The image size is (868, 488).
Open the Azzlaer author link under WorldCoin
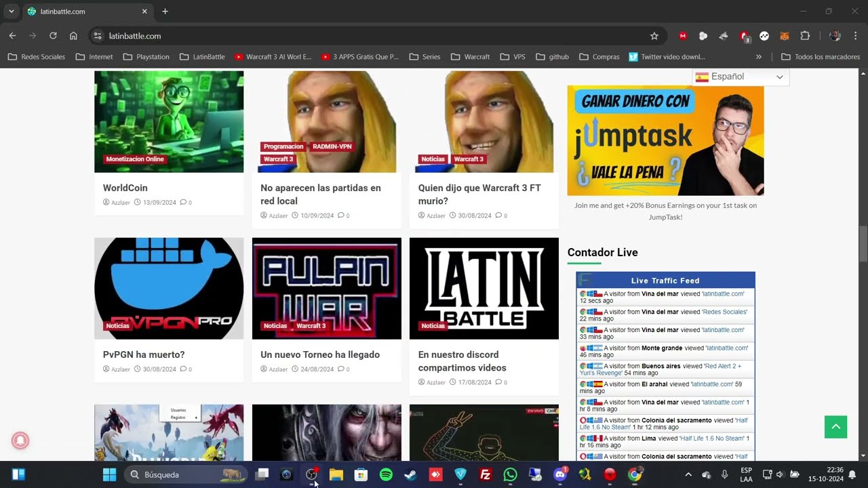pos(121,203)
